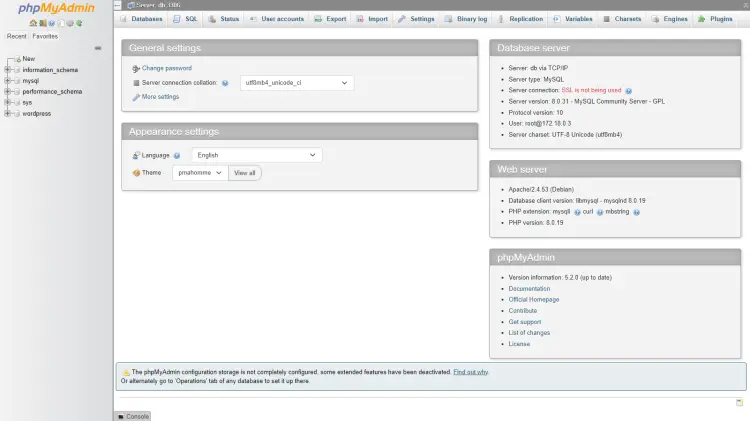Open phpMyAdmin documentation question-mark icon in sidebar
750x421 pixels.
[x=52, y=23]
